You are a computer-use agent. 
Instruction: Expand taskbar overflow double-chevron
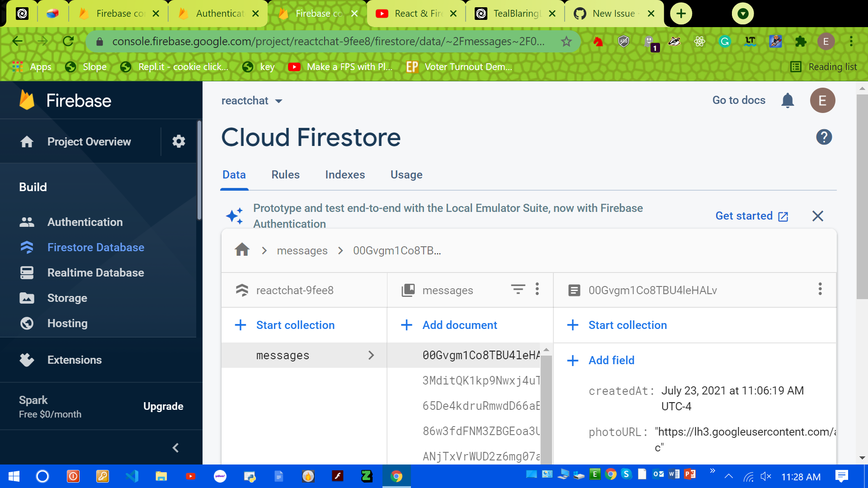click(x=712, y=471)
